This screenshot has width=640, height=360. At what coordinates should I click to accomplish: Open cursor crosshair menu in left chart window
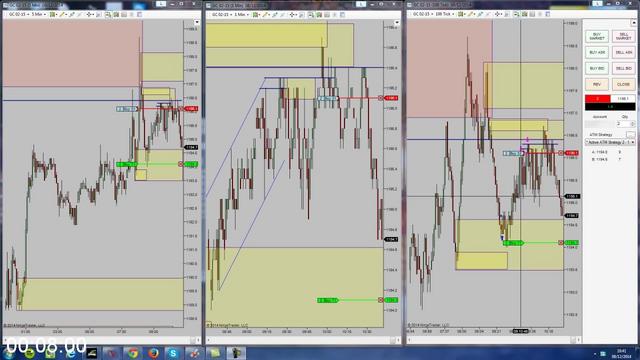pyautogui.click(x=89, y=14)
